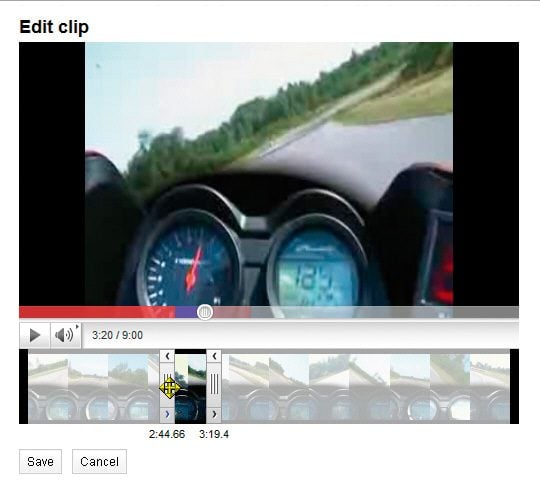Click the last thumbnail in the filmstrip
Screen dimensions: 540x493
point(490,387)
